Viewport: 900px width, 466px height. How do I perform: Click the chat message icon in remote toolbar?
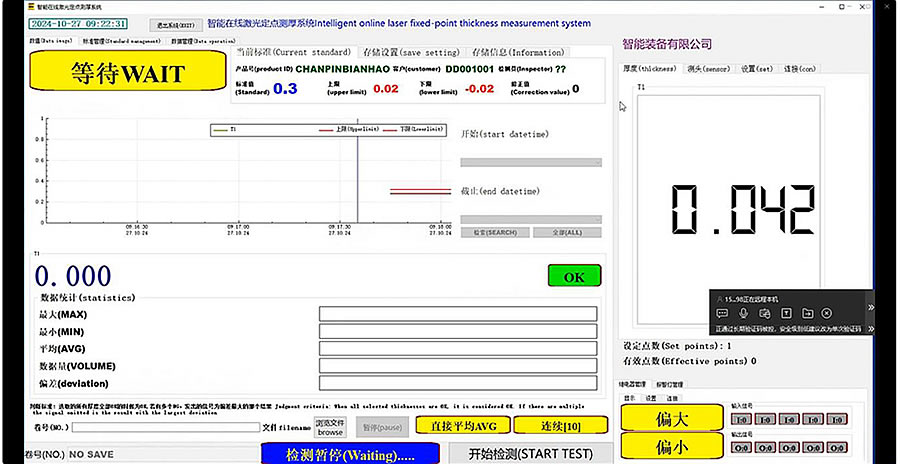(x=722, y=313)
